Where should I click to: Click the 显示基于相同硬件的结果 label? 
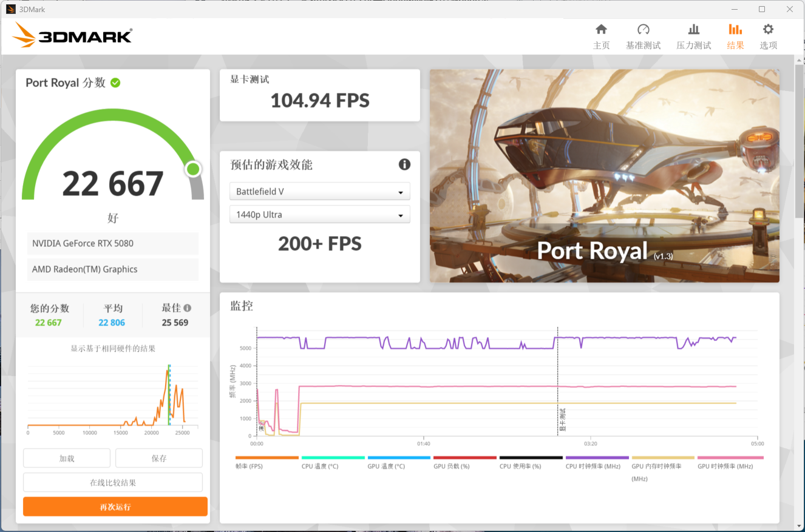113,348
